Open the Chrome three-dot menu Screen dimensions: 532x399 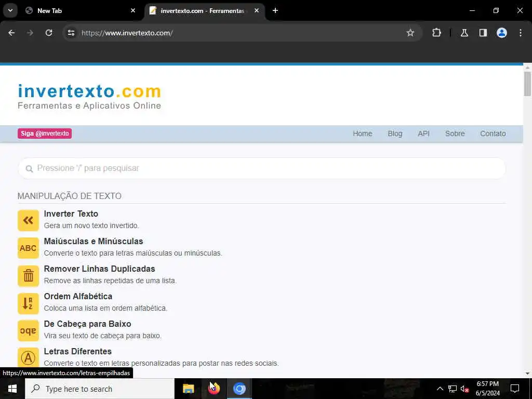(521, 33)
